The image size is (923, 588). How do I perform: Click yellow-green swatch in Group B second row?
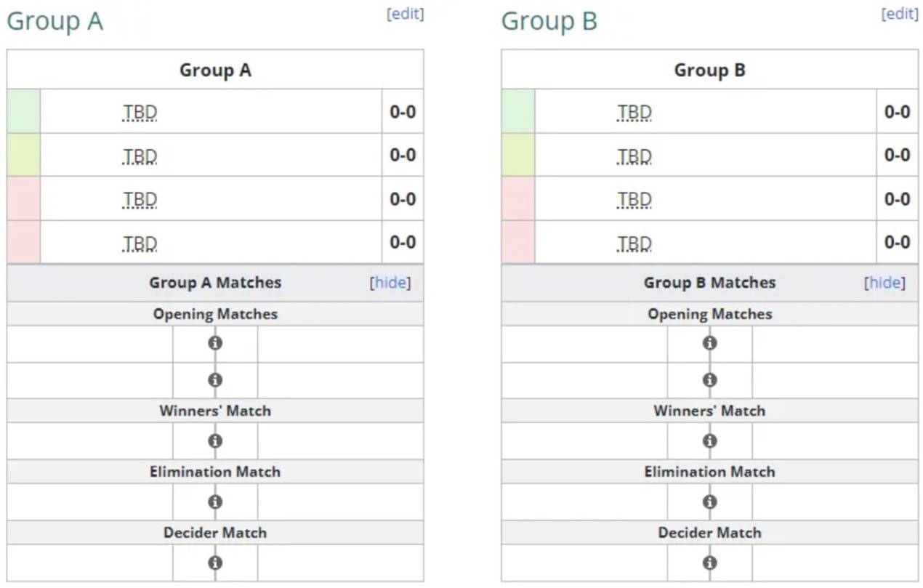pos(518,155)
